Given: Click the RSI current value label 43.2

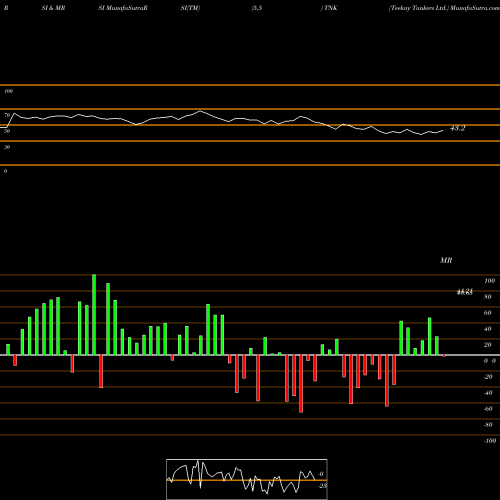Looking at the screenshot, I should pos(457,128).
